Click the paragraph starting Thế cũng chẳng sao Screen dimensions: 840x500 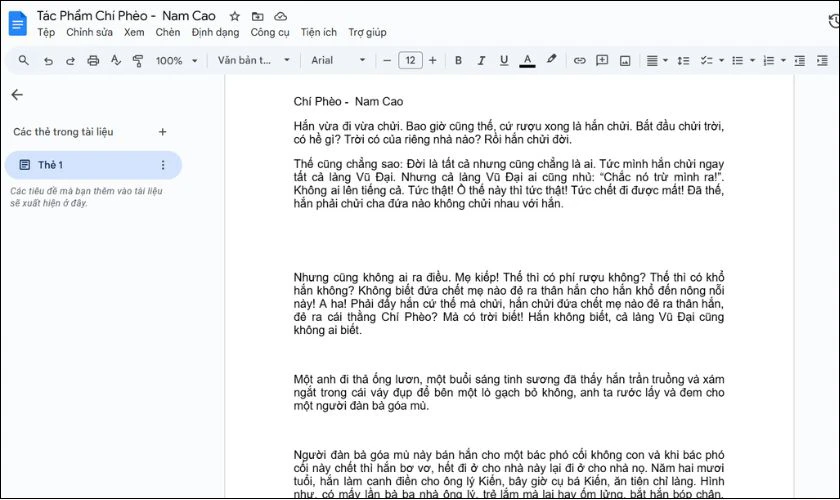[508, 184]
